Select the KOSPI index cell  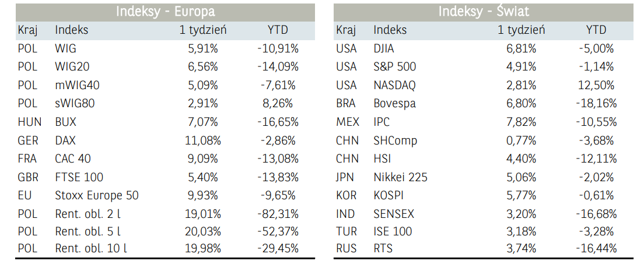[388, 195]
